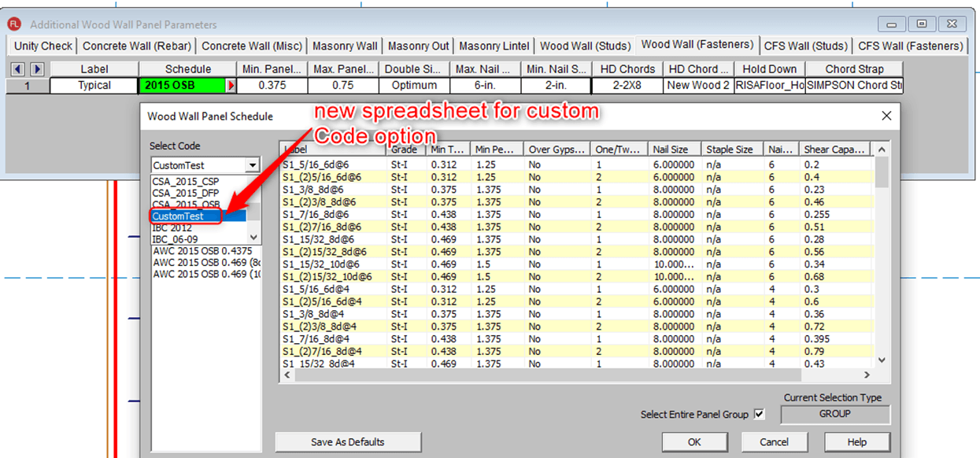
Task: Open the Select Code dropdown
Action: click(252, 165)
